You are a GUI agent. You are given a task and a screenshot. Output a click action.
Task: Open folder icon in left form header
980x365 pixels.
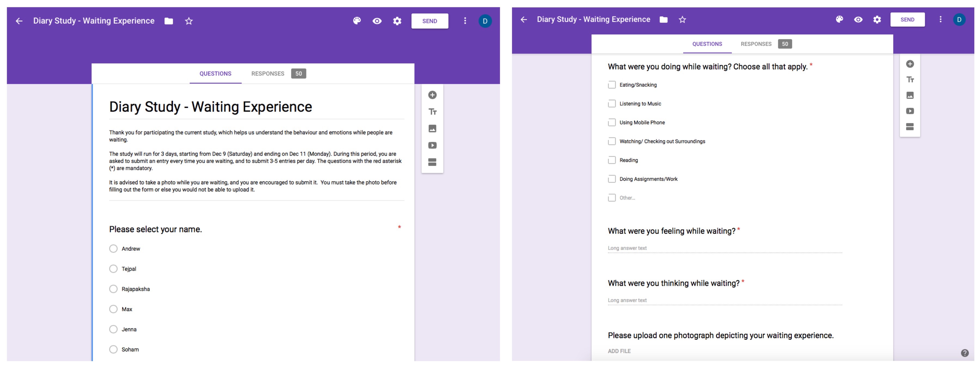tap(169, 21)
